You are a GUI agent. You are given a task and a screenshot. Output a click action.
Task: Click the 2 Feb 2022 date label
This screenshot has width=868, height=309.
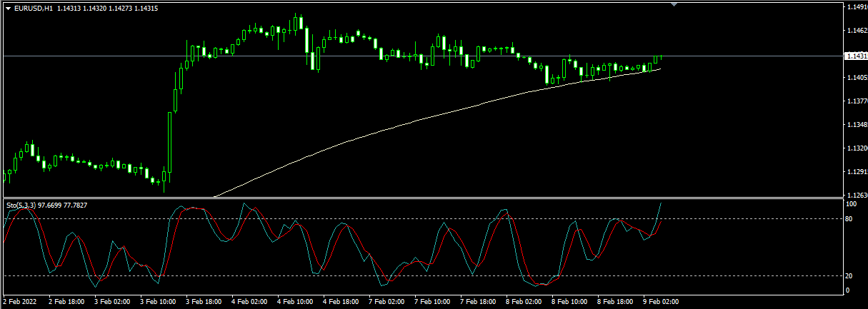pyautogui.click(x=20, y=302)
